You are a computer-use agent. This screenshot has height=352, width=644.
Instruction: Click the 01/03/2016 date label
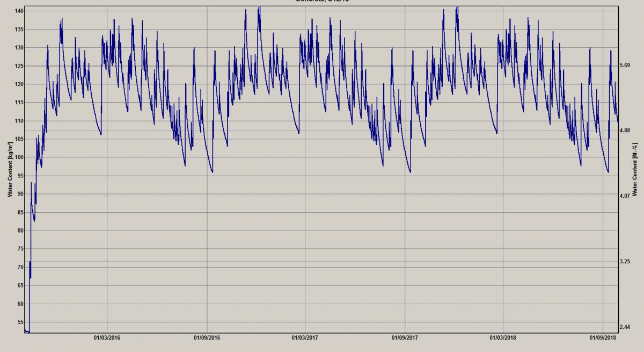[107, 338]
